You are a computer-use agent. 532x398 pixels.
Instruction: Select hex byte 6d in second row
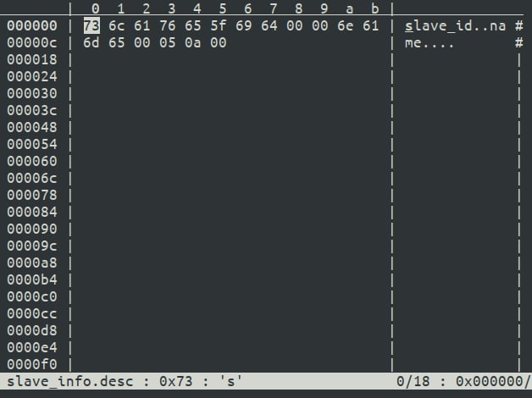tap(91, 42)
